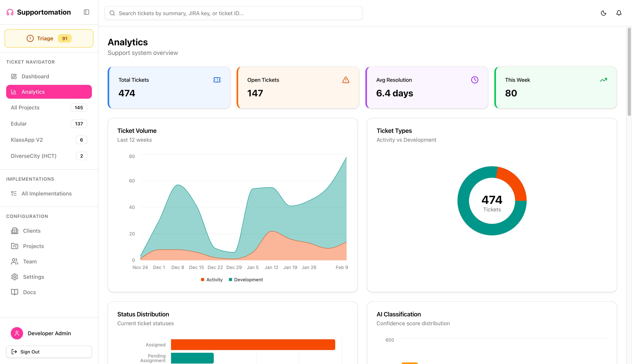This screenshot has width=632, height=364.
Task: Open Settings using the gear icon
Action: (15, 277)
